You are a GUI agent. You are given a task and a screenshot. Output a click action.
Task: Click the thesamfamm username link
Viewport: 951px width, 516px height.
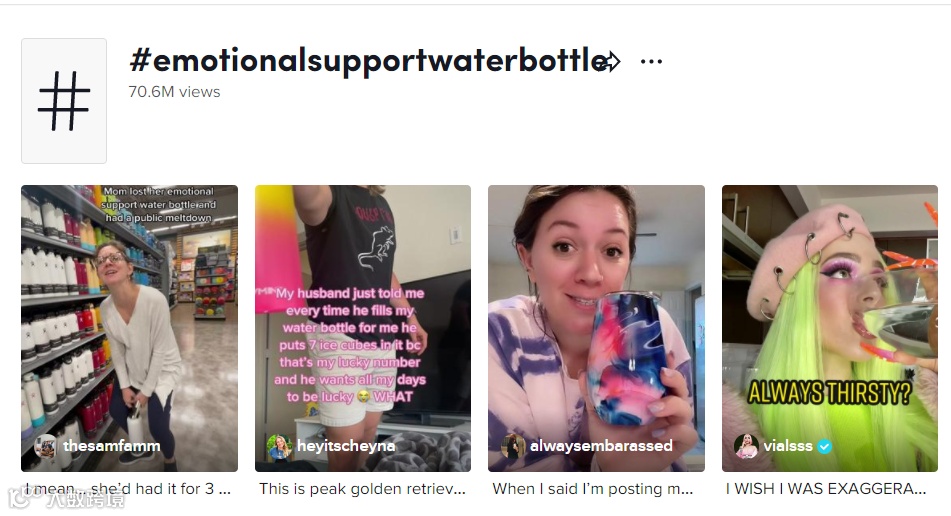(x=112, y=446)
